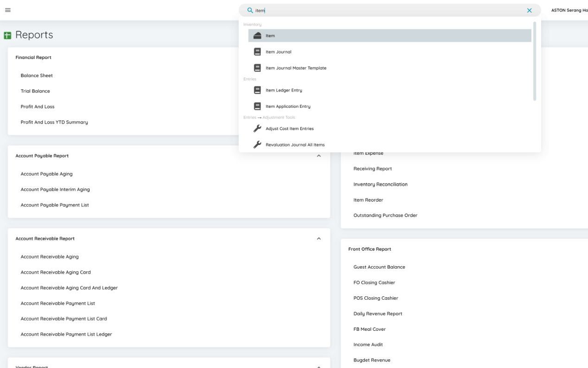Open Inventory Reconciliation report
The width and height of the screenshot is (588, 368).
click(x=380, y=184)
